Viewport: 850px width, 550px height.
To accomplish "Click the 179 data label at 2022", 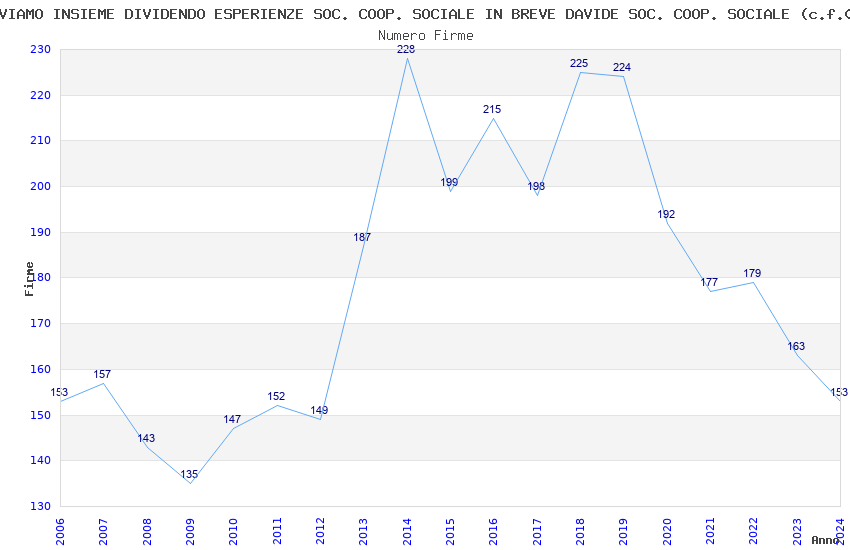I will tap(752, 273).
